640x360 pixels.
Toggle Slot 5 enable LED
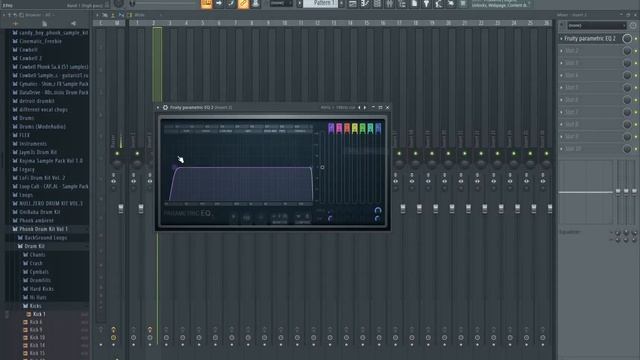pos(636,88)
